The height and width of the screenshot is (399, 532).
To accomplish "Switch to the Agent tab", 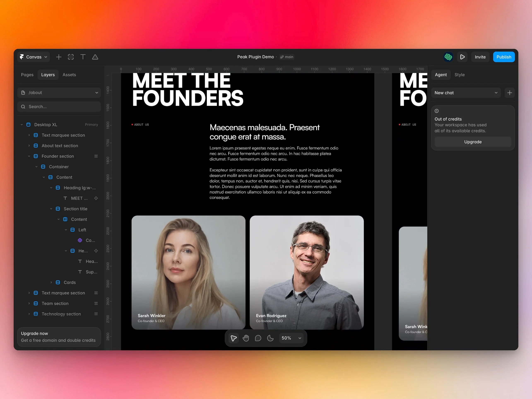I will (x=441, y=75).
